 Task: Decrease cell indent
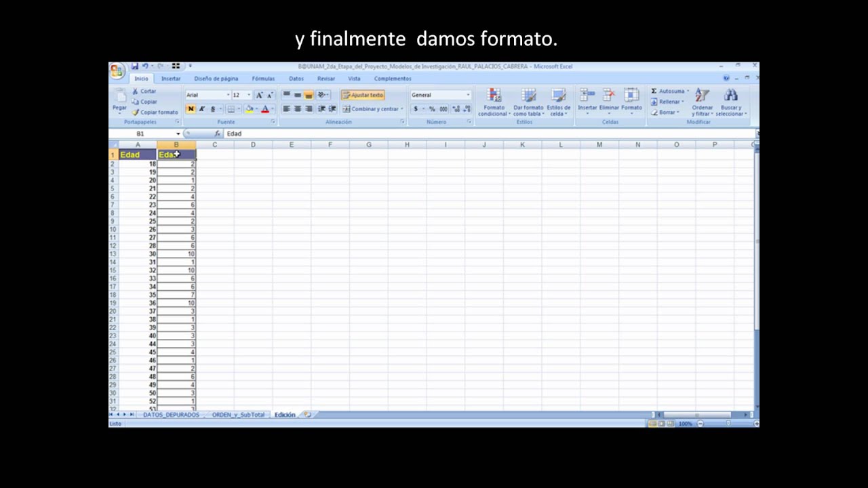[321, 109]
